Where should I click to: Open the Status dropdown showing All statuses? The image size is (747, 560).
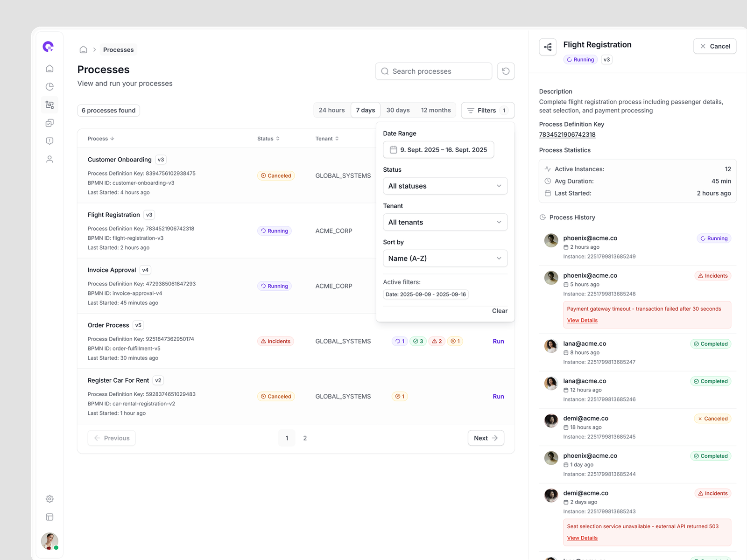point(445,186)
